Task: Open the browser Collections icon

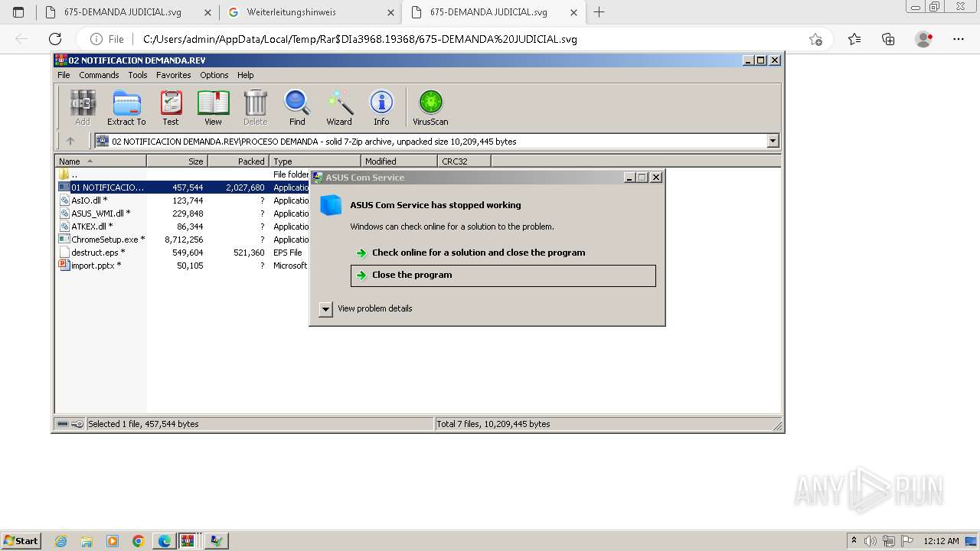Action: tap(888, 39)
